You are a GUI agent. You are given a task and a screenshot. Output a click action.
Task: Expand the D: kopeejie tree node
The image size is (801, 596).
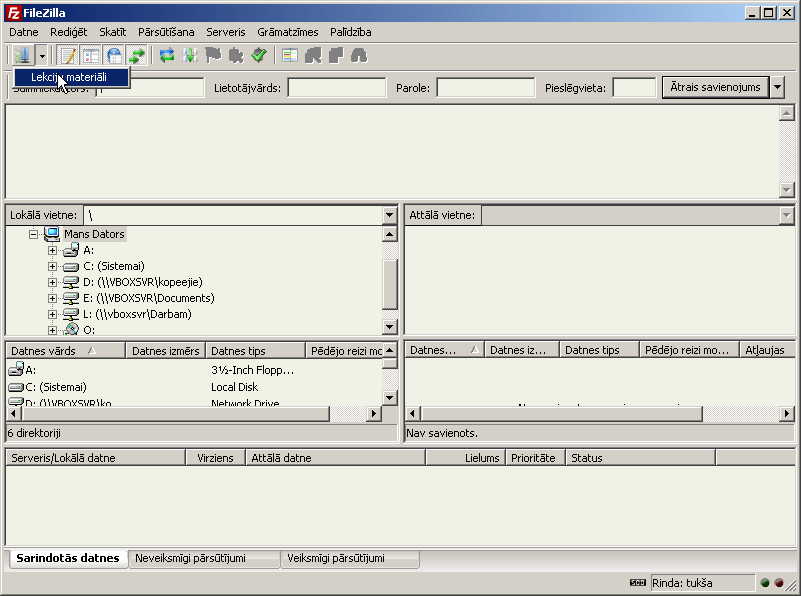[52, 282]
